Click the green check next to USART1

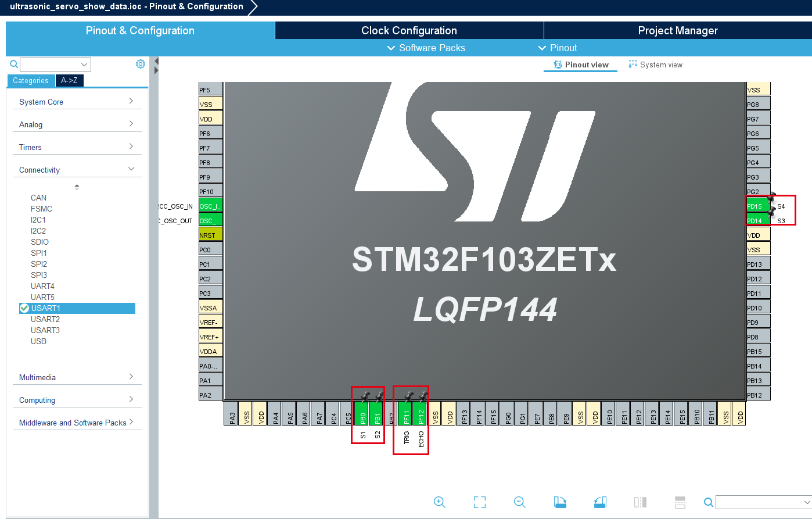pos(24,308)
